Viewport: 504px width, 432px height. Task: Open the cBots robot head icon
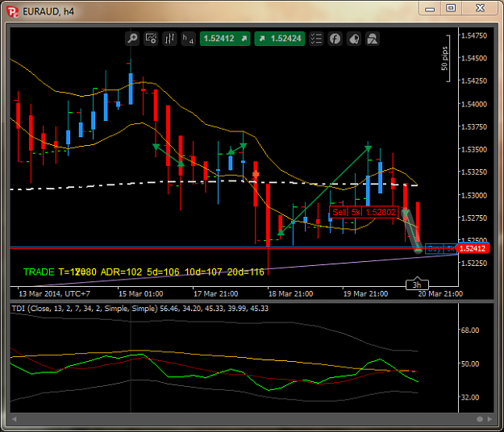(354, 39)
